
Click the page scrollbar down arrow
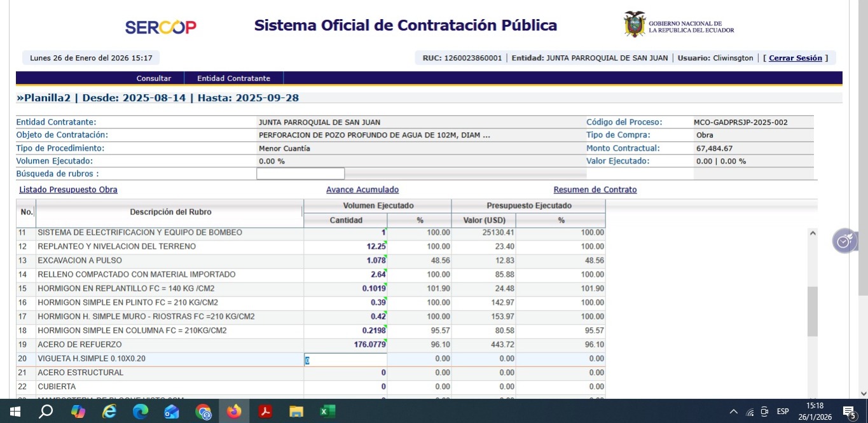[x=863, y=393]
